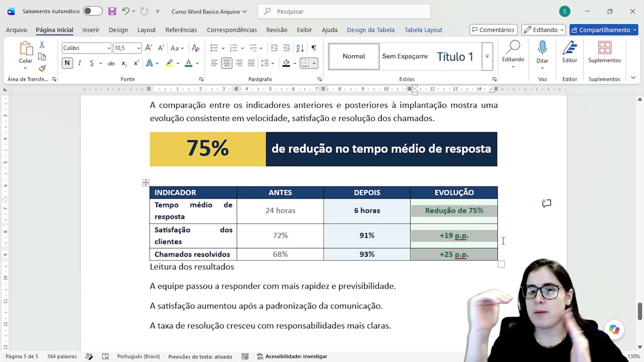Click the Format Painter brush icon
Viewport: 644px width, 362px height.
[x=42, y=68]
